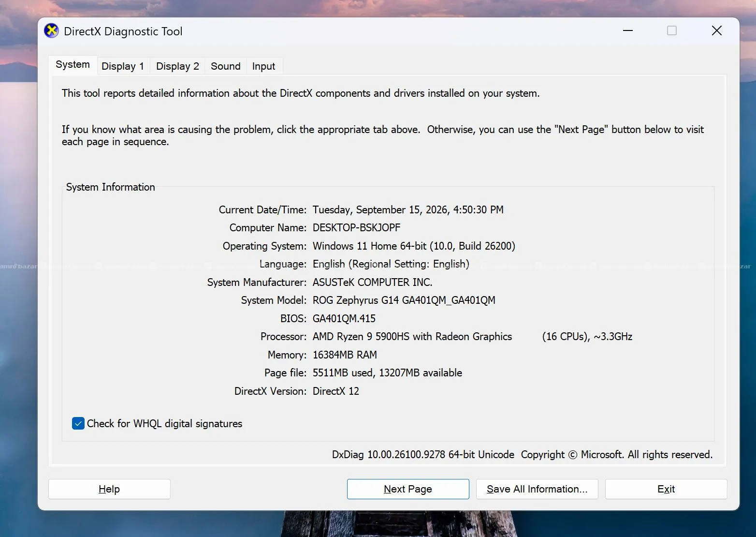The width and height of the screenshot is (756, 537).
Task: Switch to the Sound tab
Action: [x=225, y=66]
